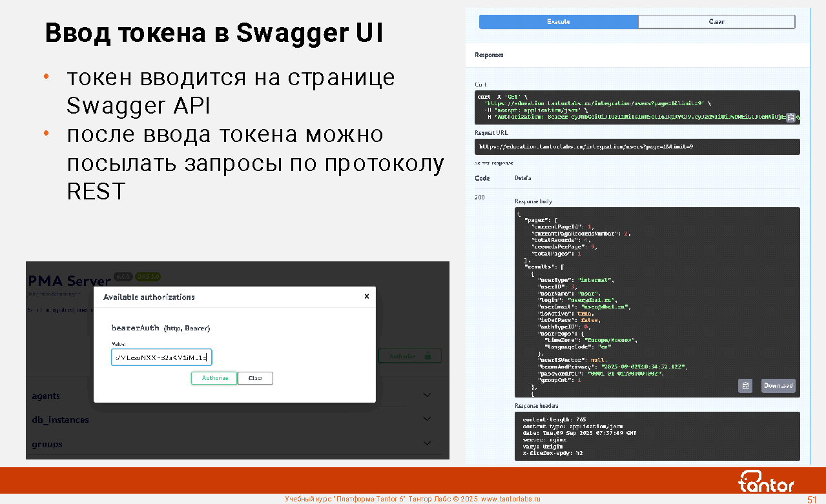This screenshot has height=504, width=826.
Task: Click the Tantor logo in the footer
Action: pyautogui.click(x=766, y=481)
